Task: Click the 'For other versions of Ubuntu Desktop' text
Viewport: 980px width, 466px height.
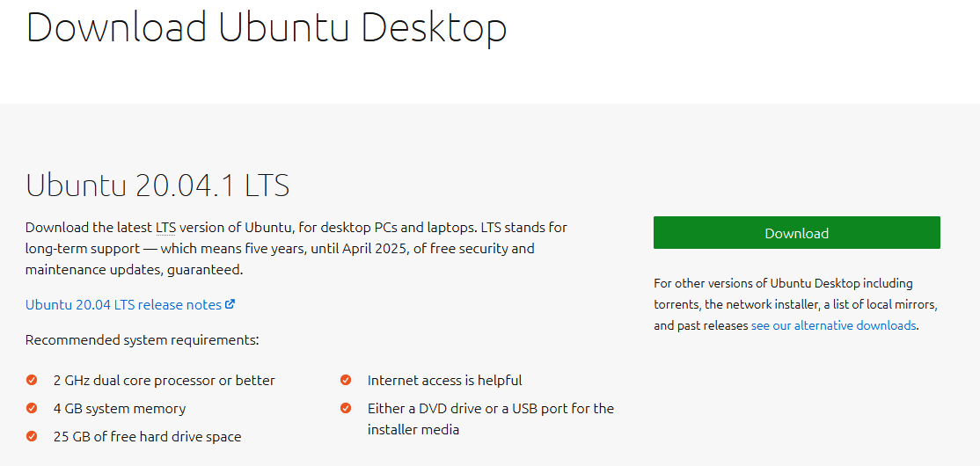Action: (783, 283)
